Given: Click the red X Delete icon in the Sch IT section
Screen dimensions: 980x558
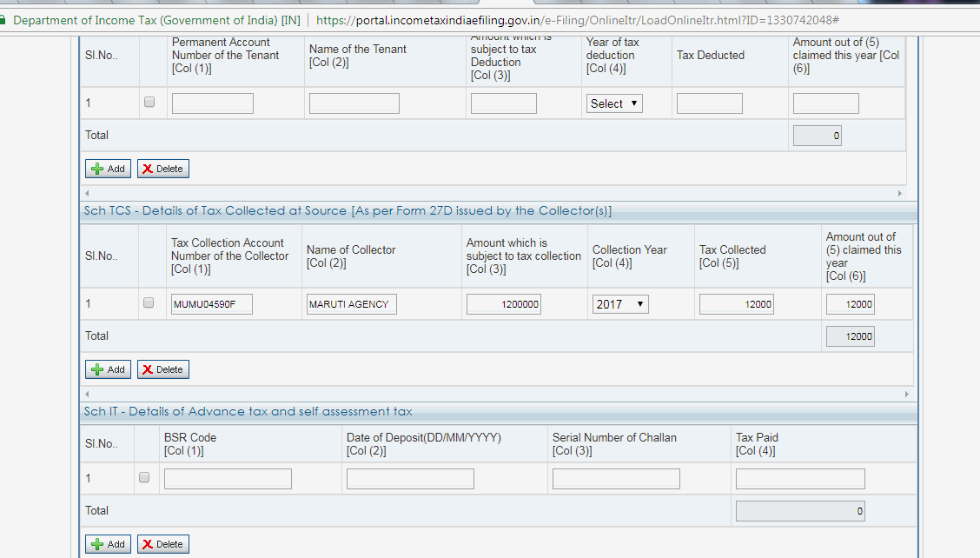Looking at the screenshot, I should point(149,543).
